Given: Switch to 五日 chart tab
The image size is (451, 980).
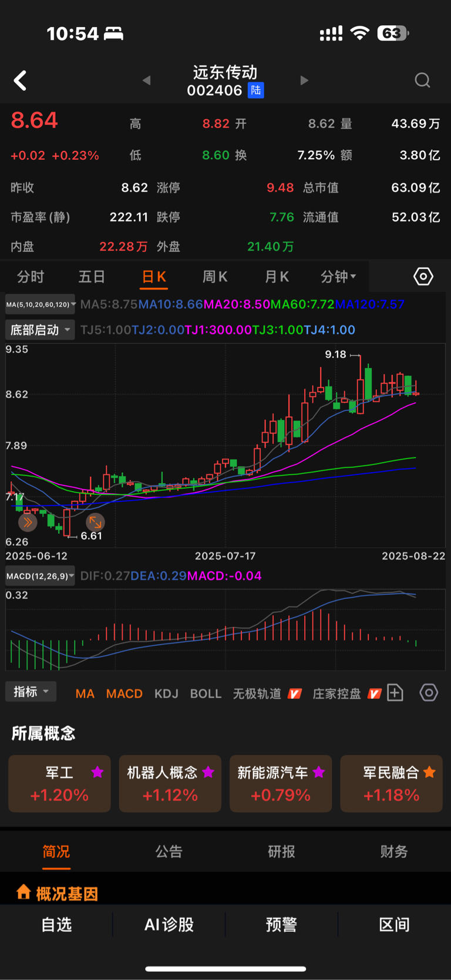Looking at the screenshot, I should [92, 277].
